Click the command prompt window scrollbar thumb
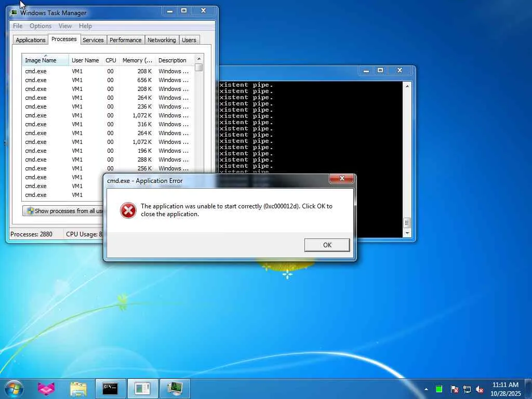 (x=407, y=223)
